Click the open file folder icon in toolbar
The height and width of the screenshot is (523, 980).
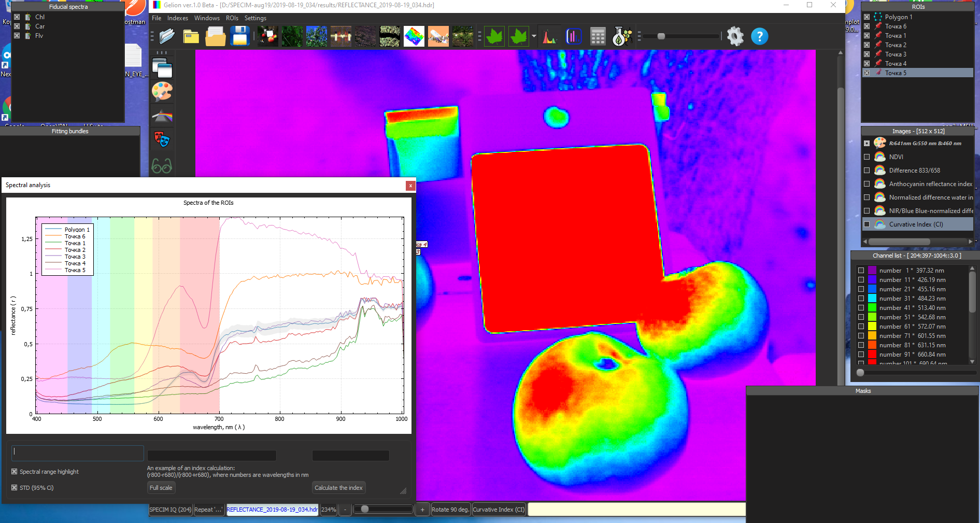[x=167, y=36]
